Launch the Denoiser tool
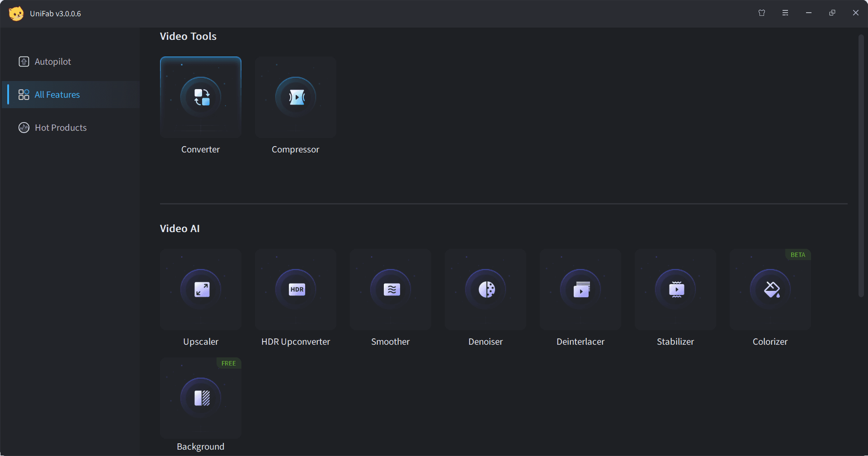868x456 pixels. tap(486, 290)
